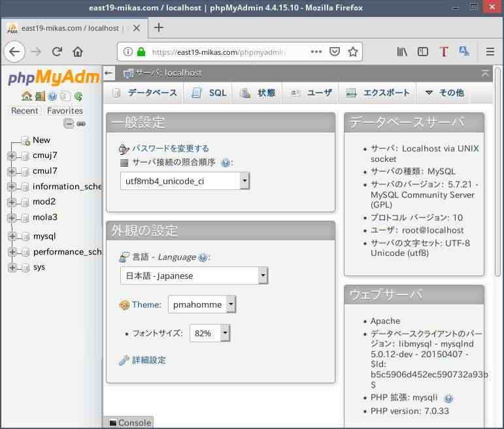Collapse navigation panel with the left arrow
This screenshot has width=504, height=429.
coord(109,73)
